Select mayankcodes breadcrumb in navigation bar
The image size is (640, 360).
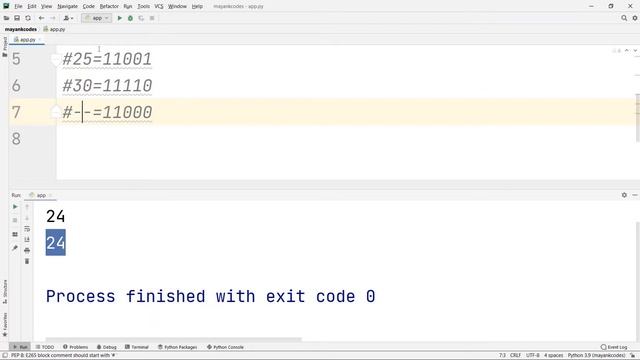tap(20, 29)
